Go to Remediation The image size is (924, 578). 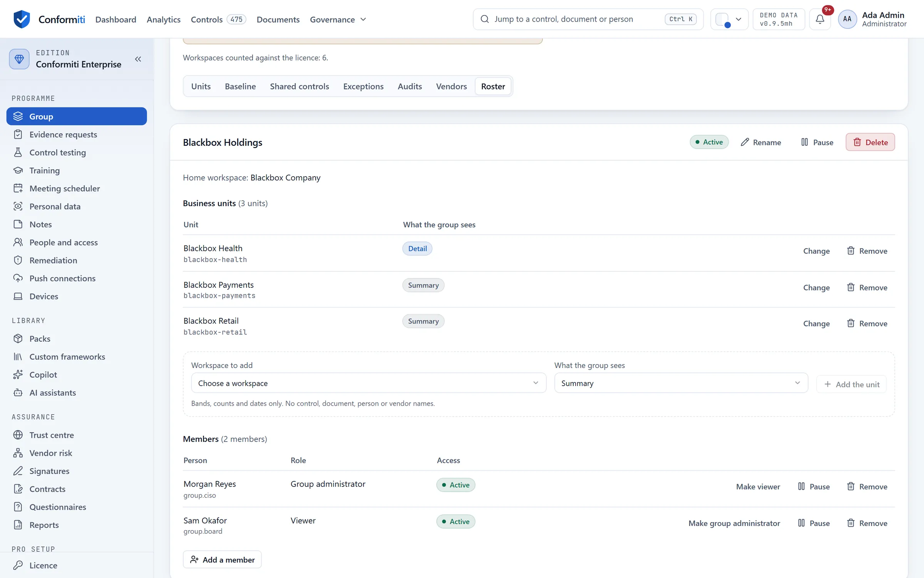coord(77,260)
